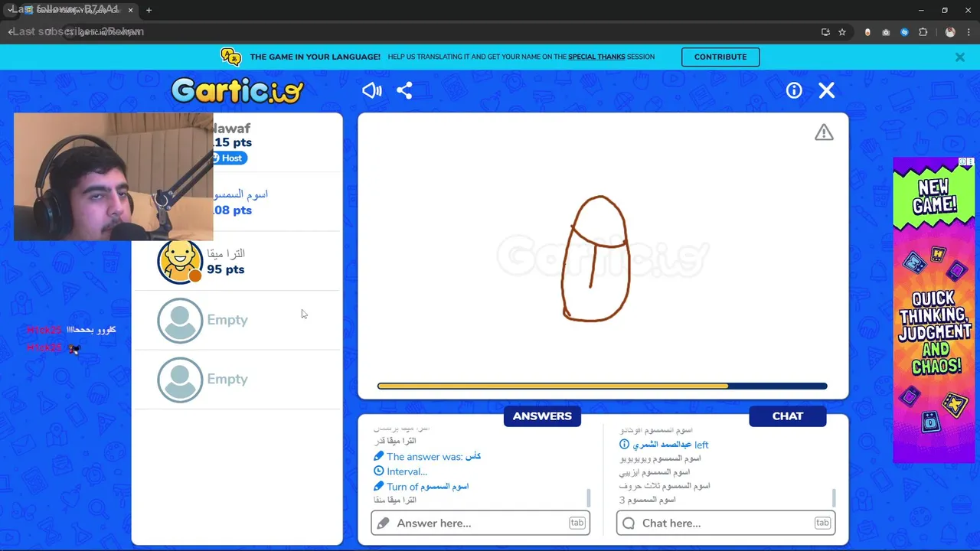Dismiss the translation banner
This screenshot has width=980, height=551.
(959, 57)
